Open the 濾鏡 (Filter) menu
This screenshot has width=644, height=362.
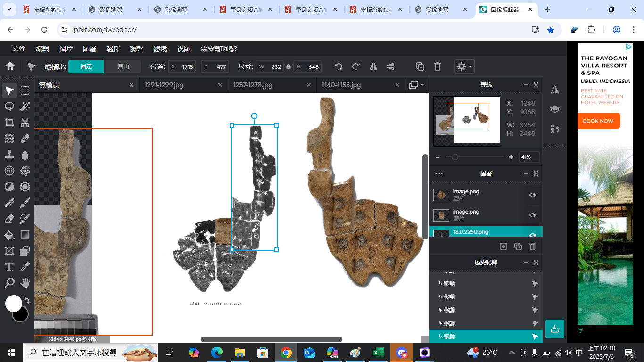[160, 49]
